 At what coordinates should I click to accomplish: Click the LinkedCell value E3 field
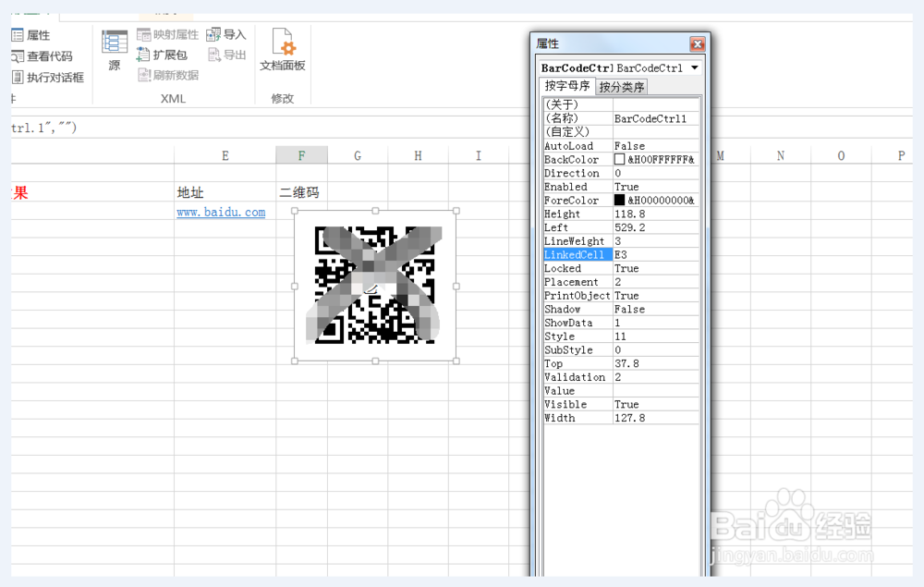pyautogui.click(x=656, y=254)
